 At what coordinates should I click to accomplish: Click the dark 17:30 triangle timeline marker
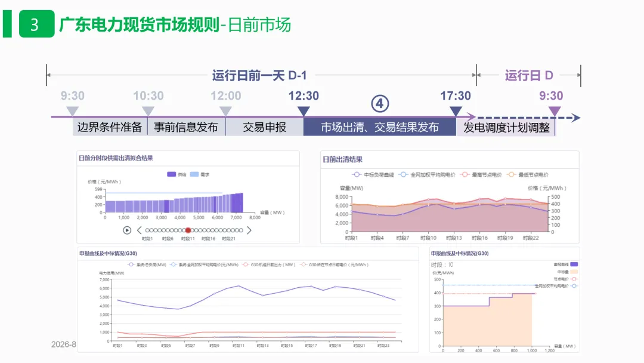tap(456, 111)
